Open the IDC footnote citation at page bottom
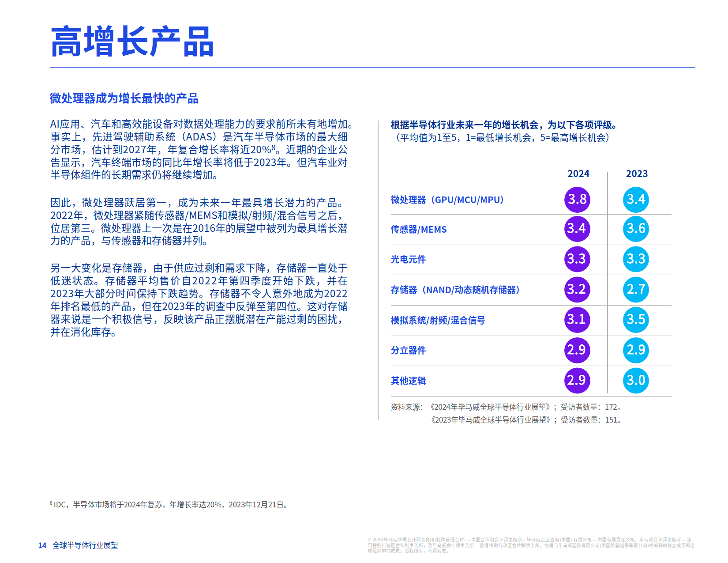This screenshot has height=563, width=728. point(168,505)
